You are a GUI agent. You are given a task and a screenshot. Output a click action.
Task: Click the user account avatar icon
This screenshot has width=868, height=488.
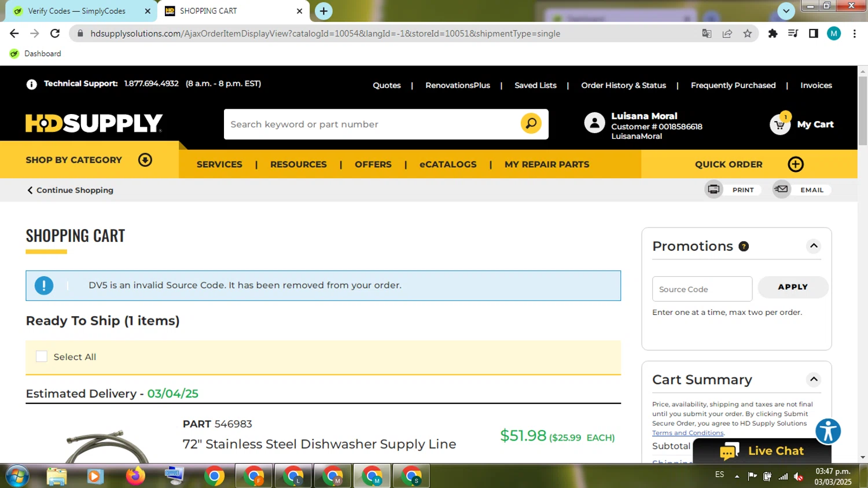(x=594, y=123)
